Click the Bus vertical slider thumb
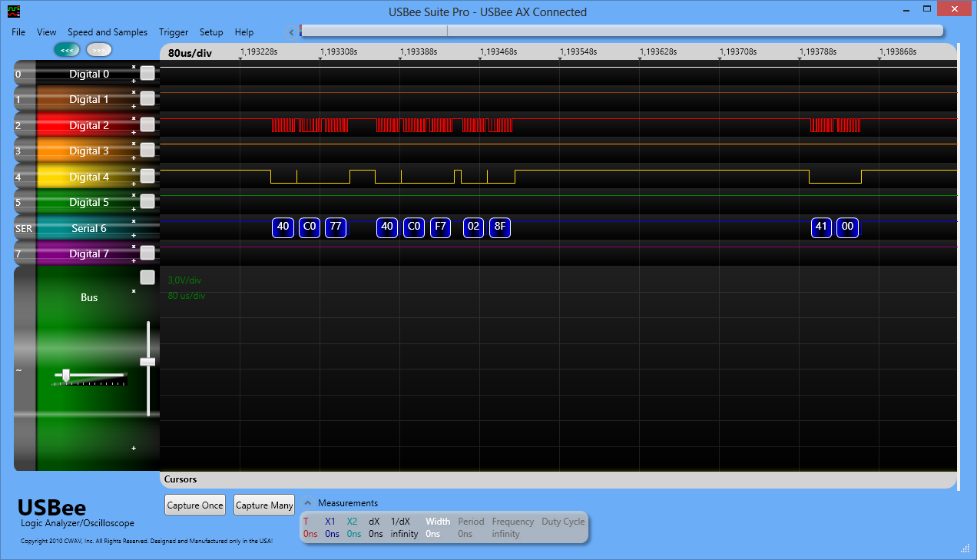 147,361
